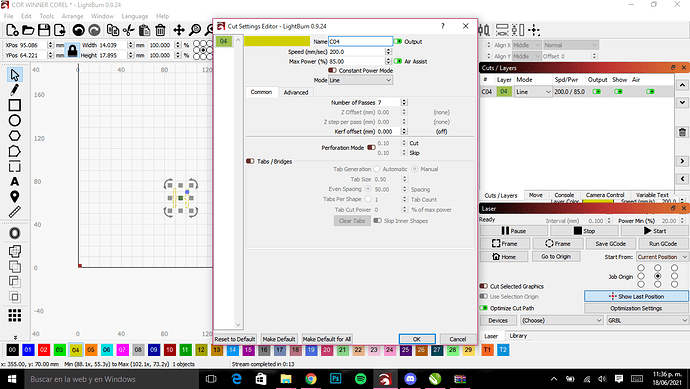Pick the red 02 color swatch
Image resolution: width=690 pixels, height=389 pixels.
tap(44, 350)
